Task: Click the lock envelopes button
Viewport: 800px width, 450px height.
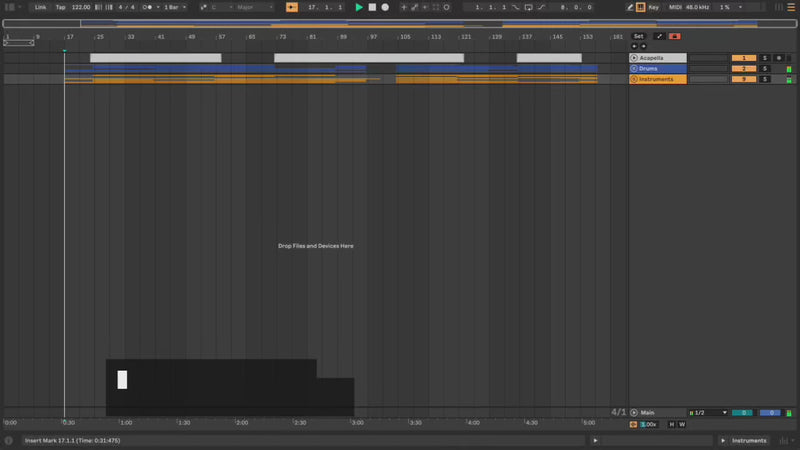Action: click(x=674, y=36)
